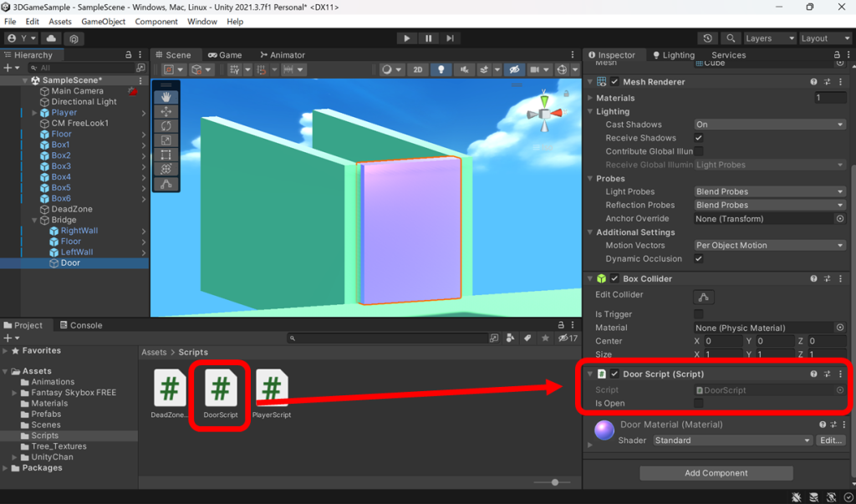856x504 pixels.
Task: Select the PlayerScript asset in Project panel
Action: click(271, 389)
